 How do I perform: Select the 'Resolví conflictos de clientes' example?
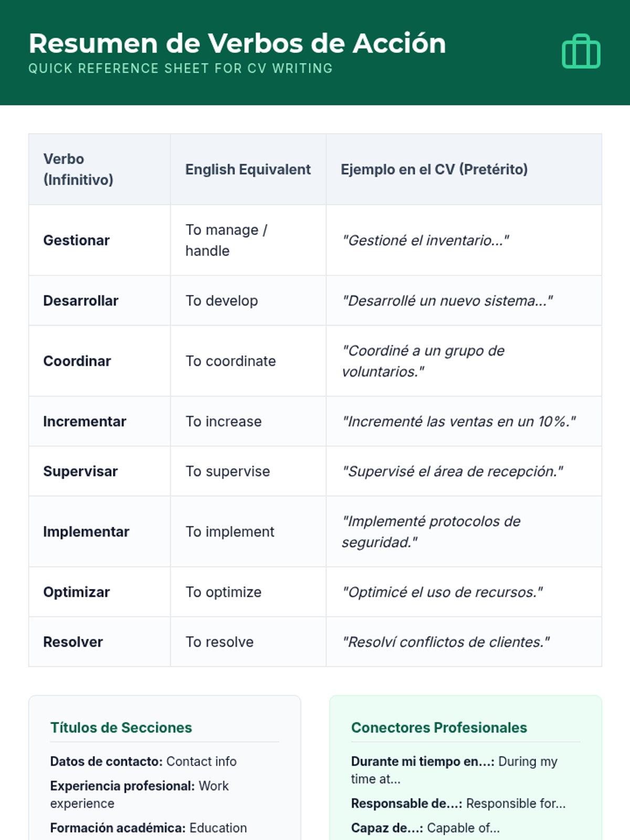click(x=446, y=642)
